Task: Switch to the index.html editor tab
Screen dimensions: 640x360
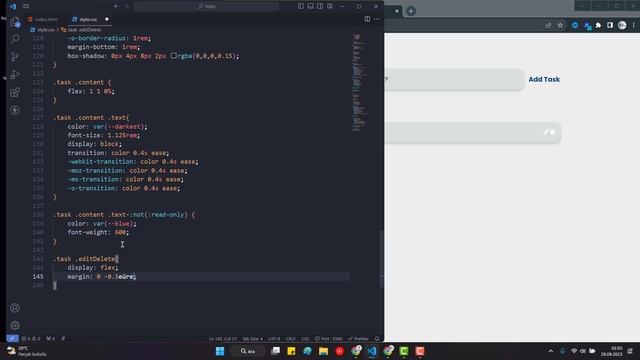Action: [x=43, y=19]
